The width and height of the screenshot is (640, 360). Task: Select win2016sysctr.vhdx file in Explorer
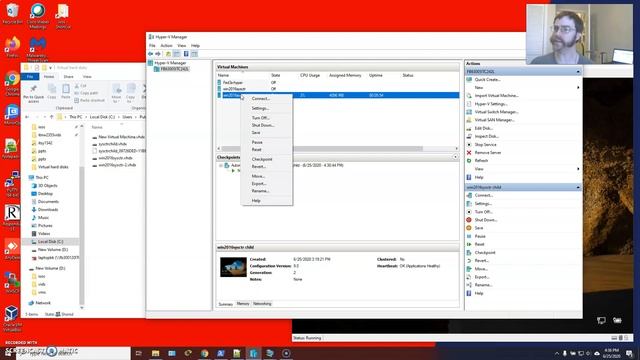coord(116,158)
